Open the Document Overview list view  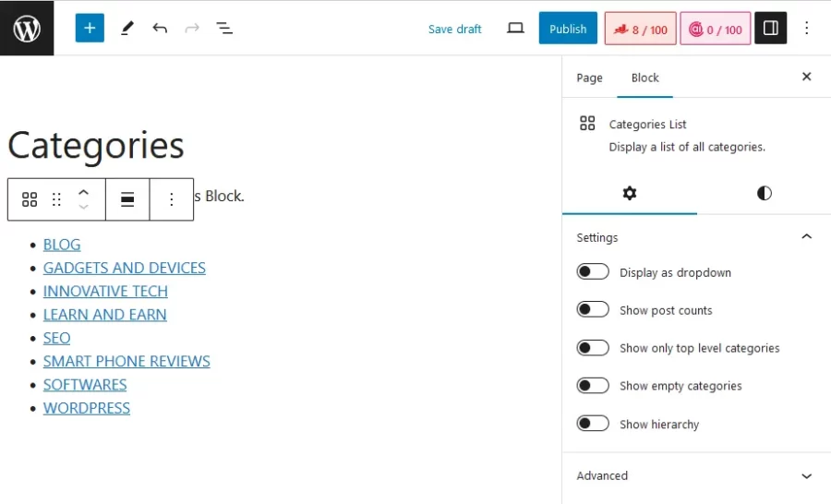(224, 28)
